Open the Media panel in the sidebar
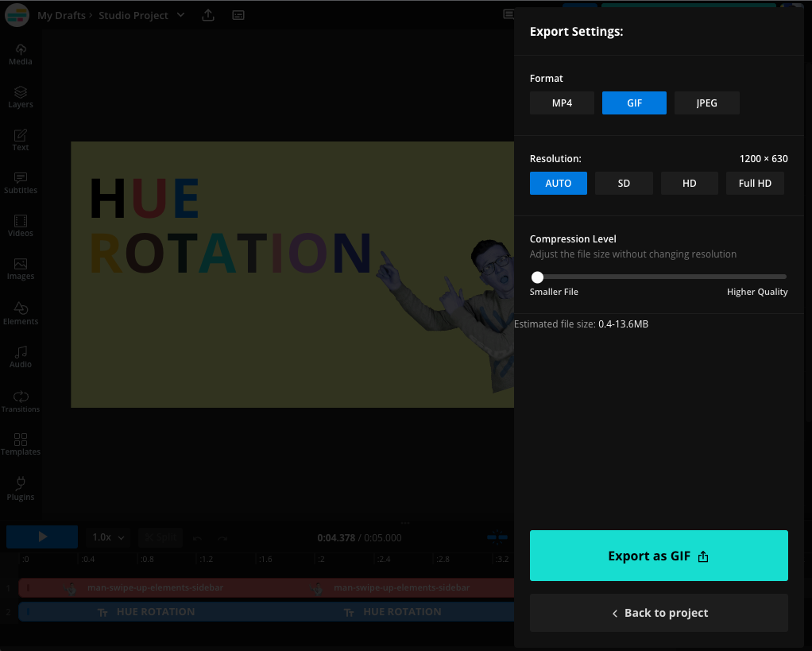This screenshot has width=812, height=651. click(x=20, y=53)
